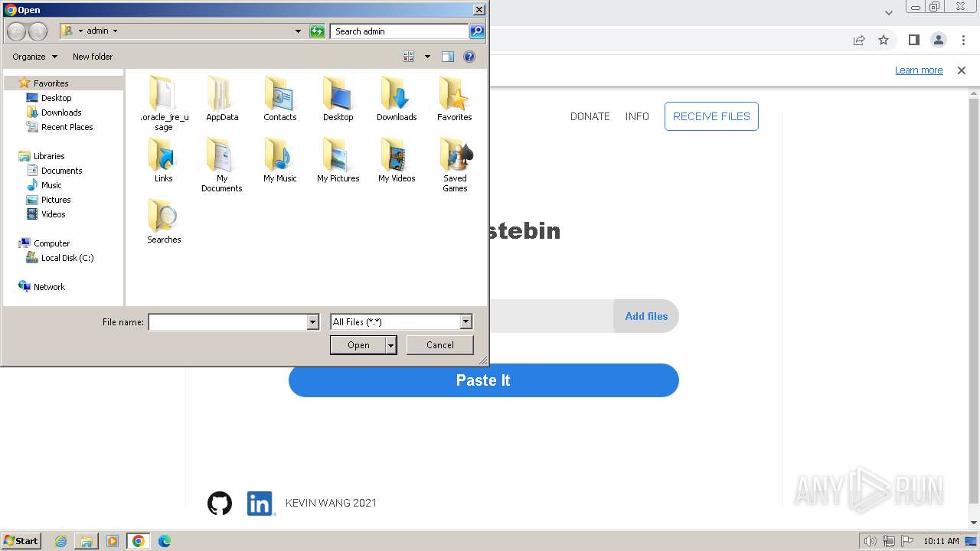
Task: Select the Favorites folder in file list
Action: click(455, 99)
